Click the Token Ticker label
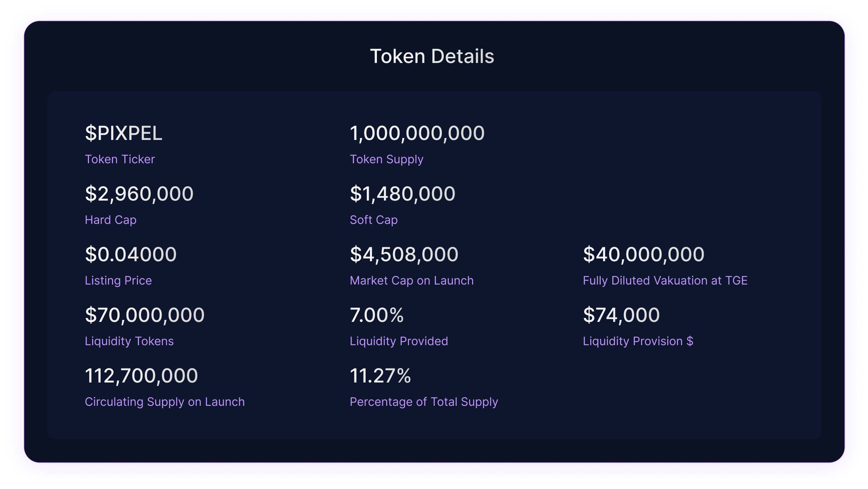This screenshot has width=868, height=489. pyautogui.click(x=120, y=159)
